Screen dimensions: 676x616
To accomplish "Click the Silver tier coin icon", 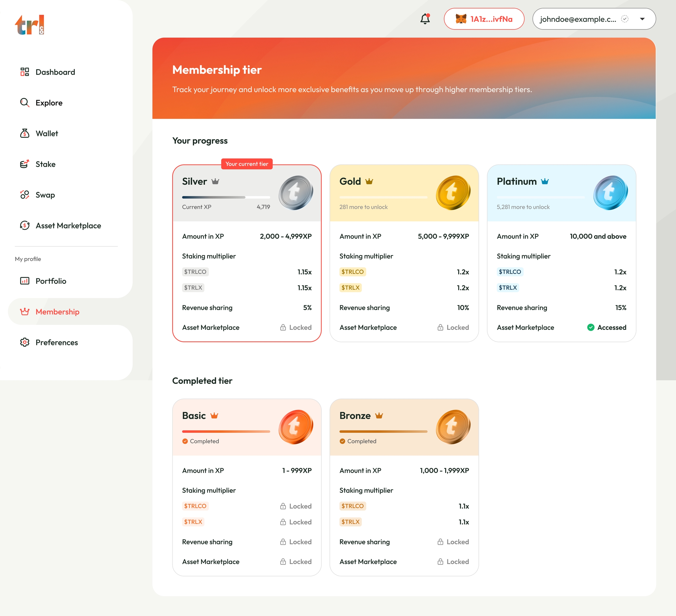I will [295, 193].
